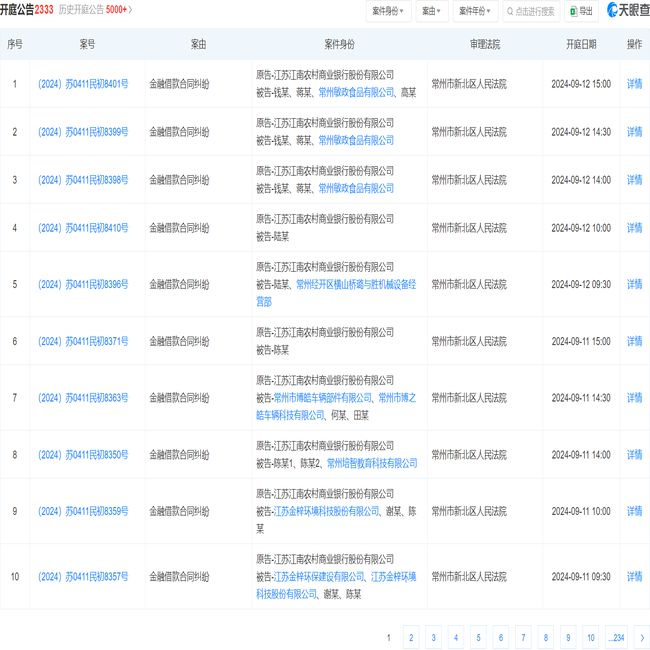Click the 天眼查 logo
Viewport: 650px width, 650px height.
coord(628,10)
